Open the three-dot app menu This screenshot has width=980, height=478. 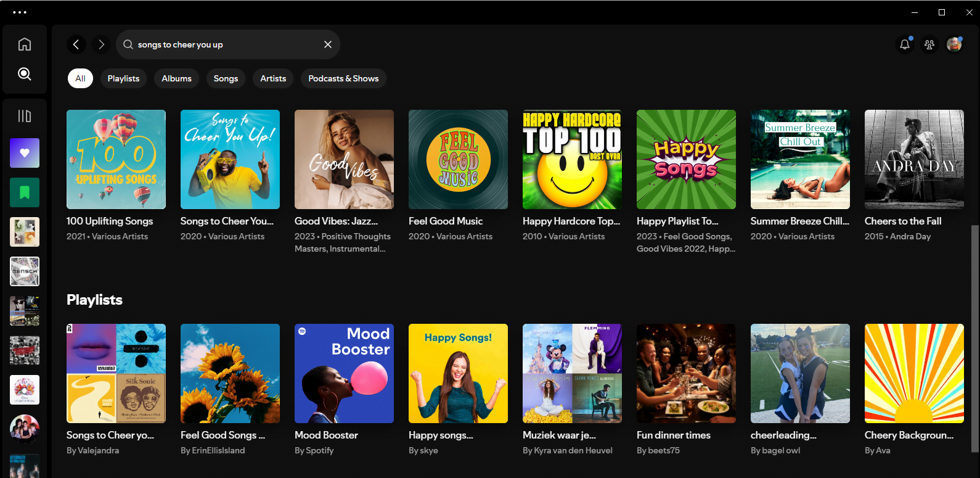[x=20, y=12]
